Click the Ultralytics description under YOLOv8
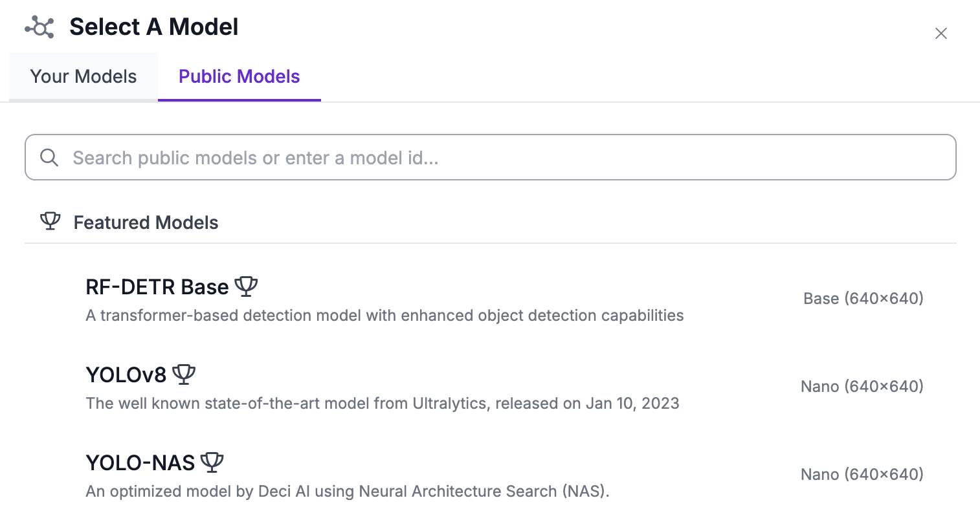The image size is (980, 520). (x=383, y=403)
